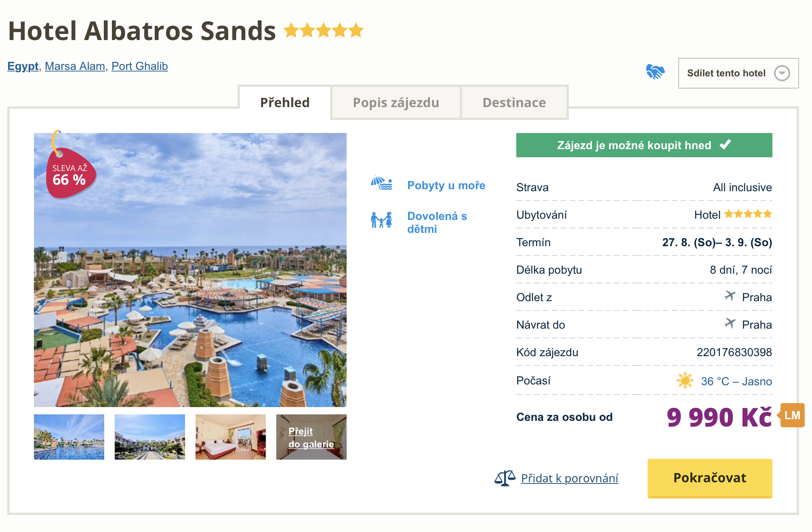Open the first pool thumbnail photo

69,437
